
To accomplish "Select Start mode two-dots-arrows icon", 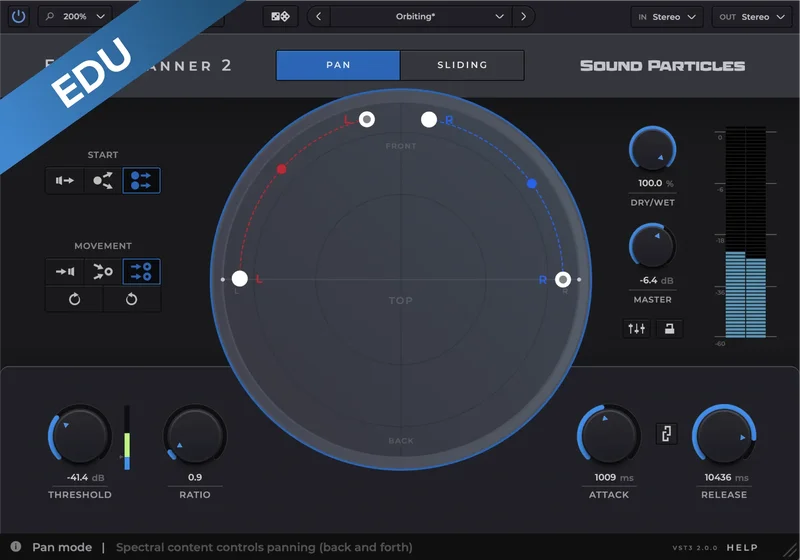I will click(141, 181).
